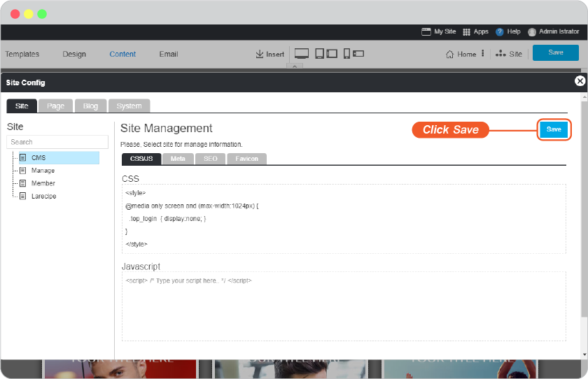This screenshot has width=588, height=379.
Task: Open the My Site window icon
Action: [x=426, y=32]
